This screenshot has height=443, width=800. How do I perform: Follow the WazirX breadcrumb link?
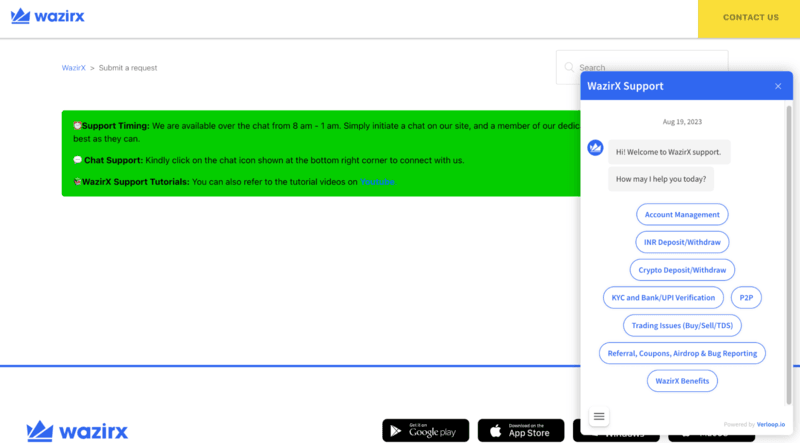(73, 68)
